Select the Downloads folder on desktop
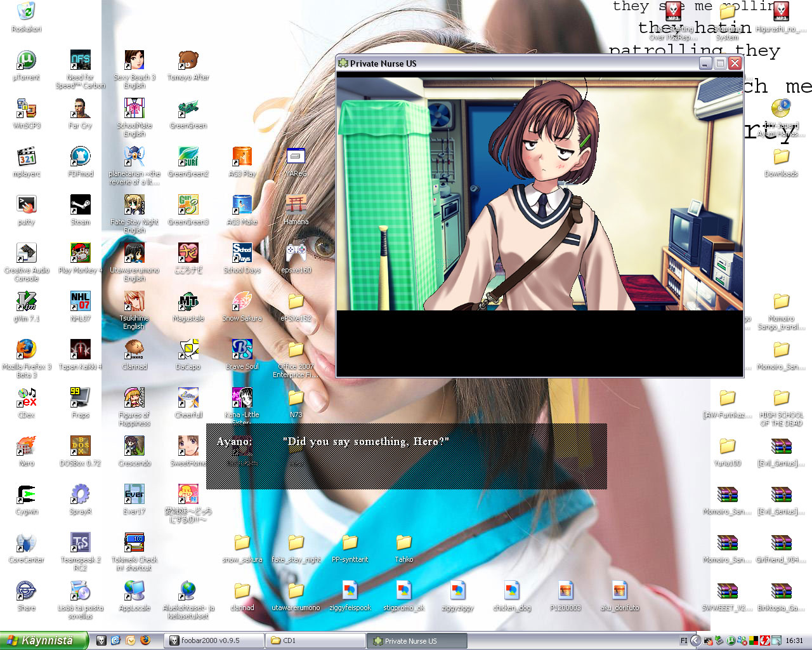The width and height of the screenshot is (812, 650). coord(782,157)
